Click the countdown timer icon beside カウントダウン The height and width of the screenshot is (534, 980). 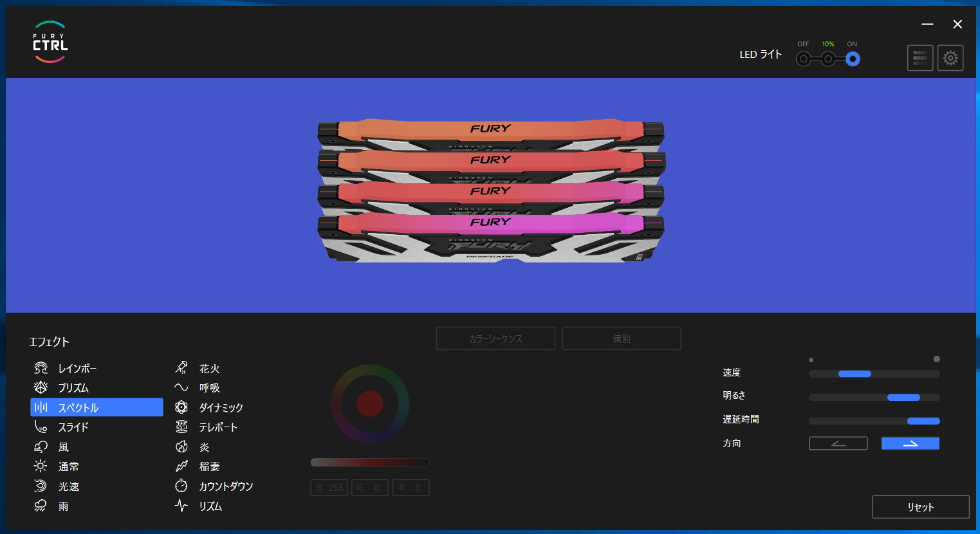(181, 486)
